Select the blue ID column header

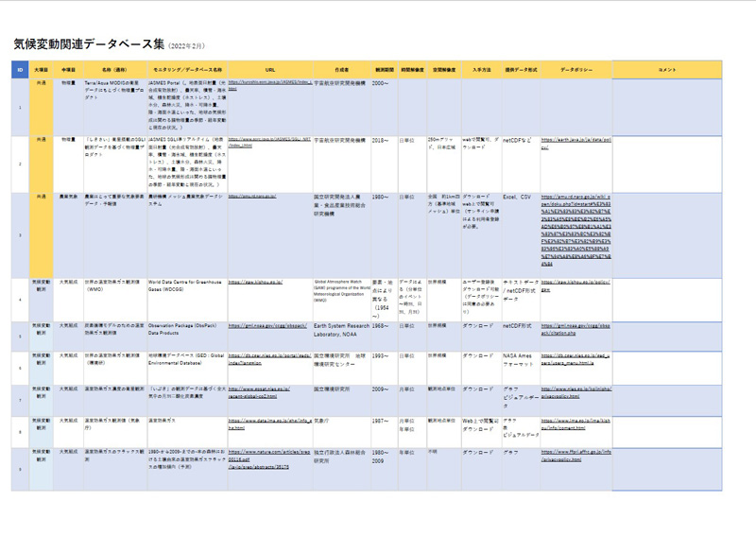click(20, 70)
